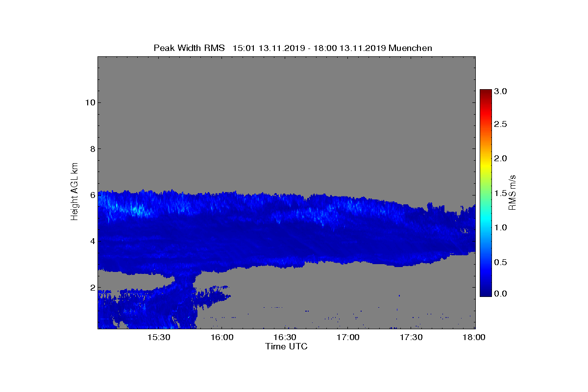Click the colorbar value 0.5
588x392 pixels.
501,262
